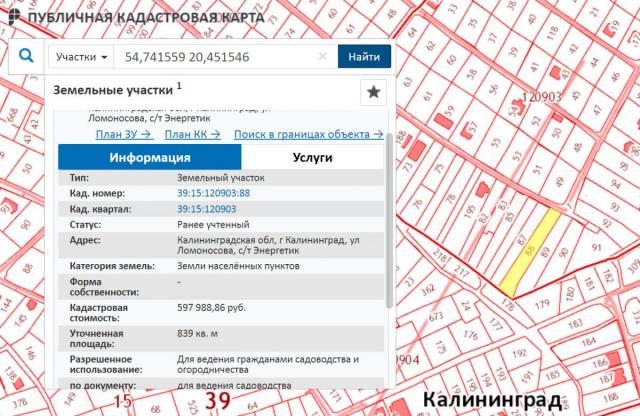640x416 pixels.
Task: Open the План КК link
Action: pos(192,133)
